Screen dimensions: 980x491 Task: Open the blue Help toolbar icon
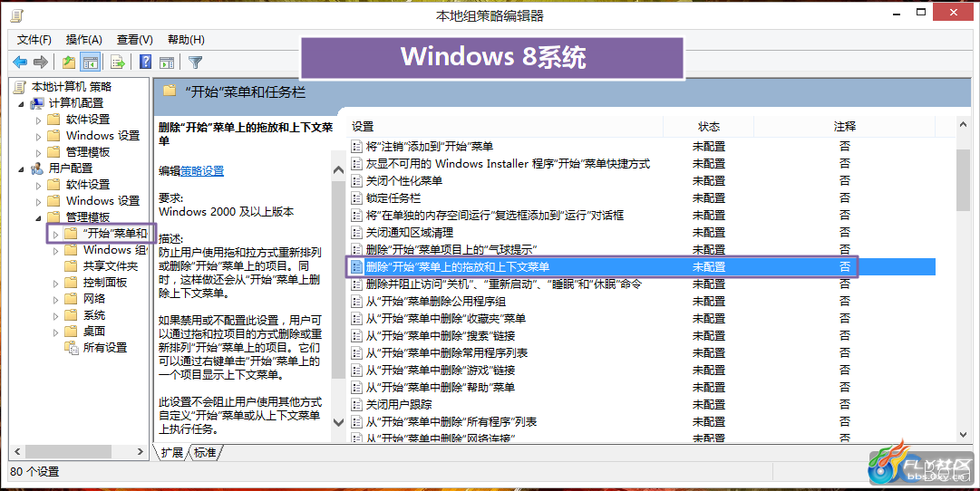pos(146,62)
